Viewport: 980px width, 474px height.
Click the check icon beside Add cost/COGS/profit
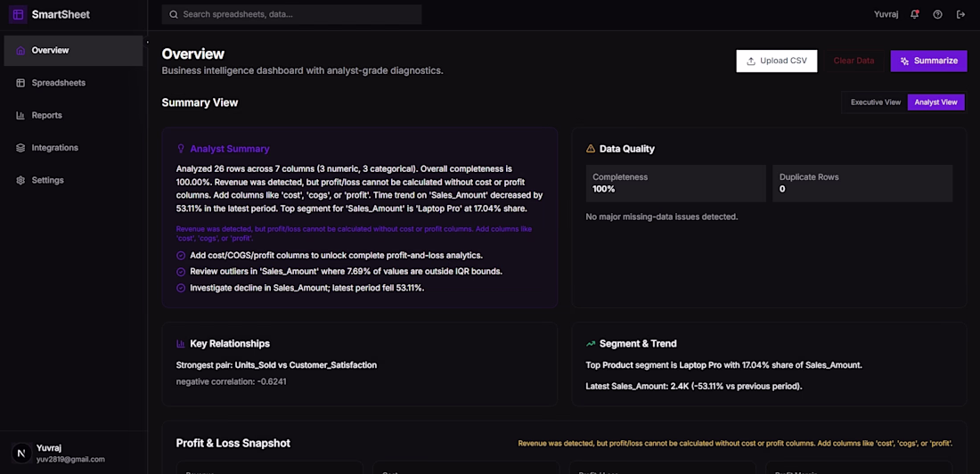(x=181, y=256)
